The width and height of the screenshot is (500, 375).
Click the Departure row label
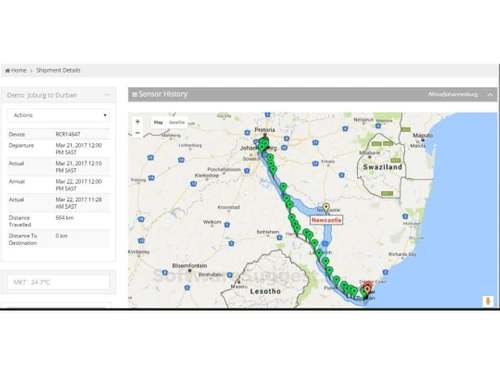pyautogui.click(x=21, y=145)
